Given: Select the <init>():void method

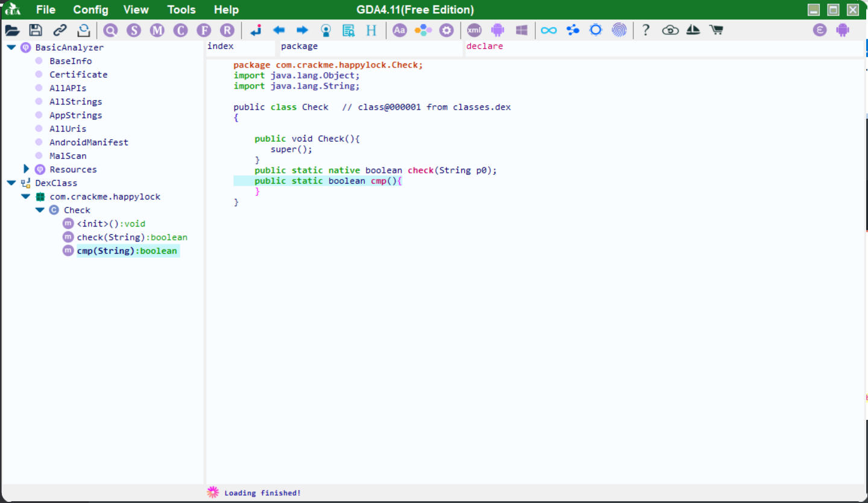Looking at the screenshot, I should tap(111, 223).
